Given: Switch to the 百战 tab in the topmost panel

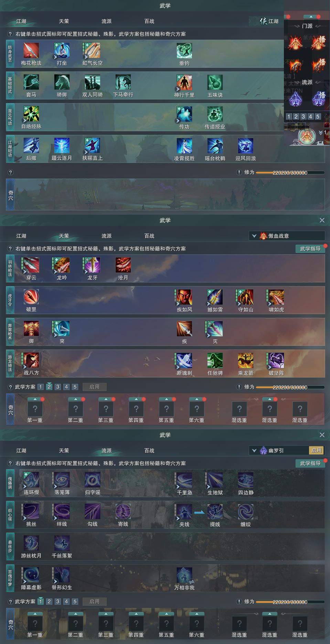Looking at the screenshot, I should (x=149, y=21).
